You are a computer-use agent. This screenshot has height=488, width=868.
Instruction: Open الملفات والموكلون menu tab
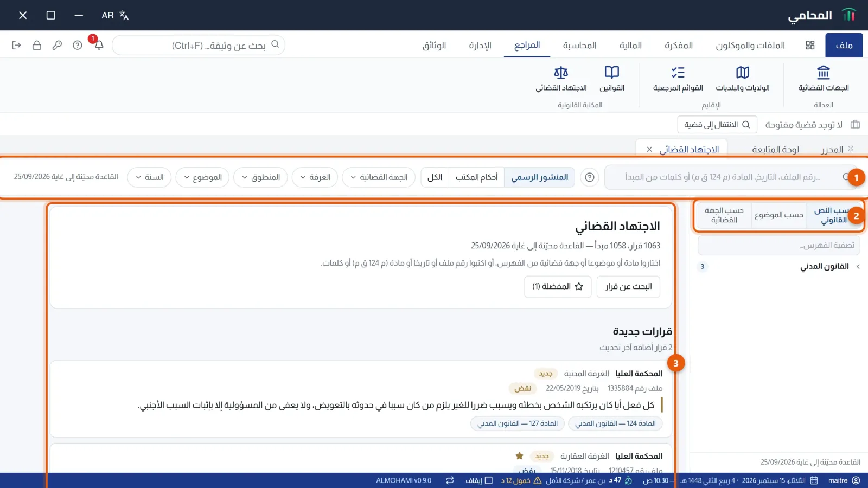point(750,45)
